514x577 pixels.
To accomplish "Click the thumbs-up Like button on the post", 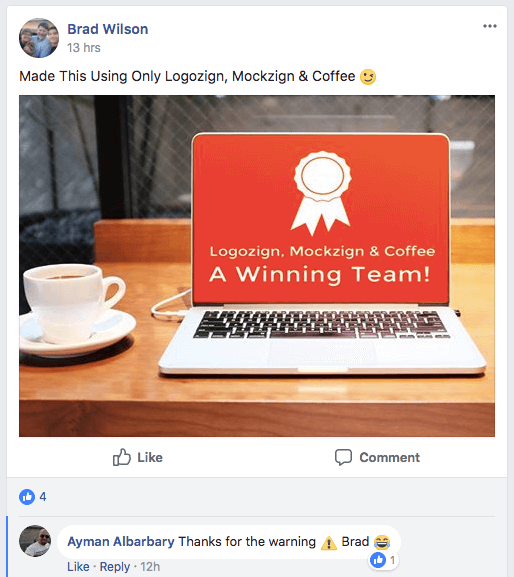I will 138,457.
